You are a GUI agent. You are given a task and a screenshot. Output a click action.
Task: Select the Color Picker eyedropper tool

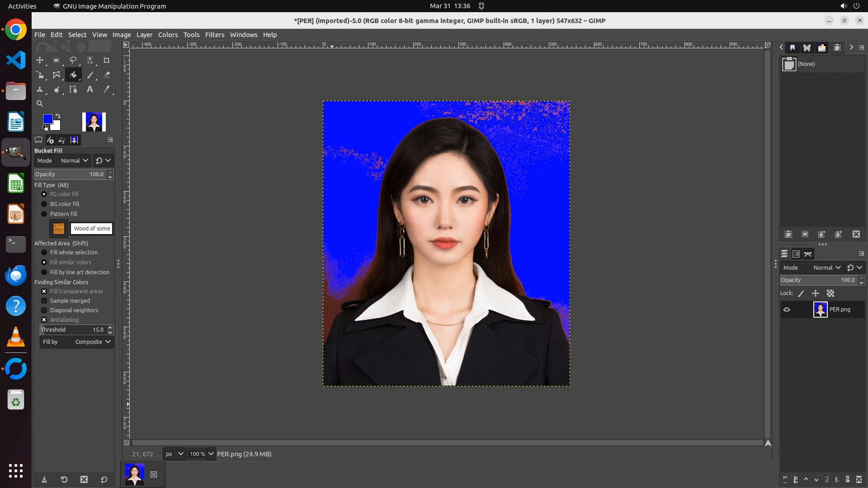[107, 89]
